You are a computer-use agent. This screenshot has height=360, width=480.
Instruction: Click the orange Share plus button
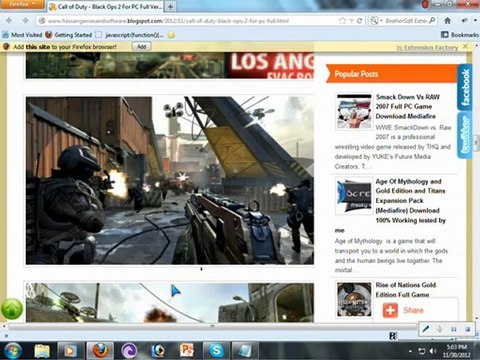pos(390,310)
